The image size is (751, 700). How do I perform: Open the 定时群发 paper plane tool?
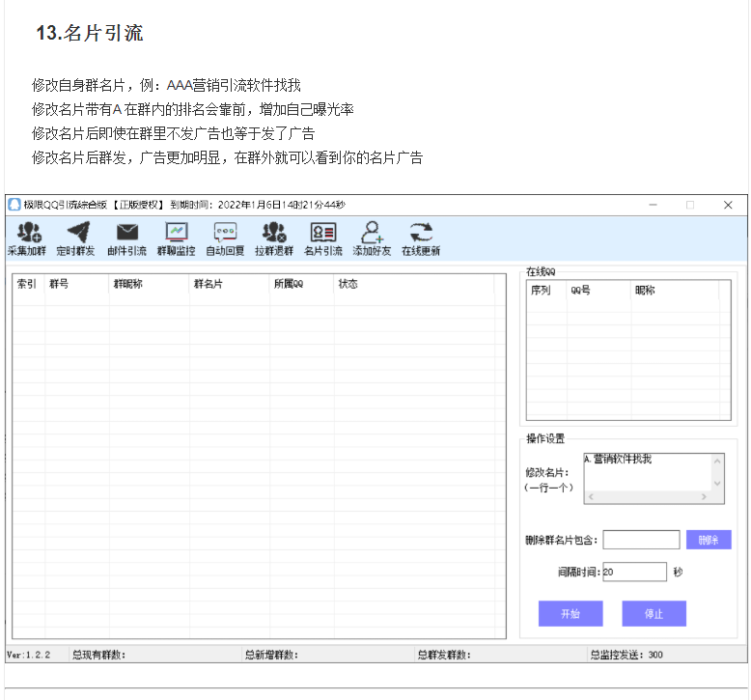point(75,238)
